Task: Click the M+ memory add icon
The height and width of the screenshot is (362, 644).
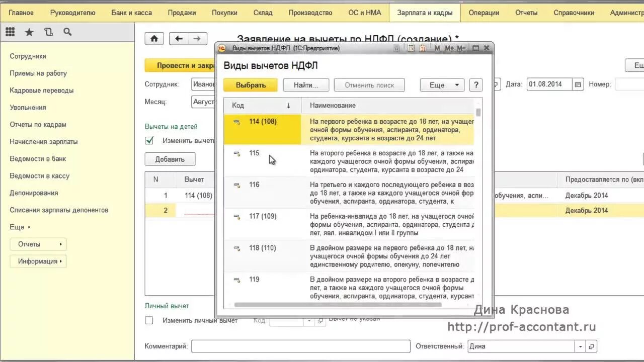Action: pos(449,48)
